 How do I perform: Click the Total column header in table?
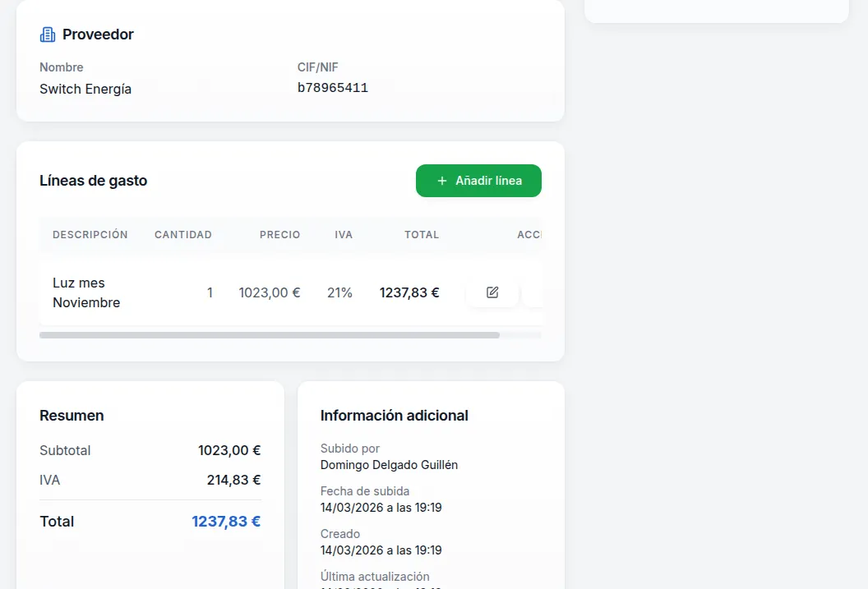(x=422, y=235)
